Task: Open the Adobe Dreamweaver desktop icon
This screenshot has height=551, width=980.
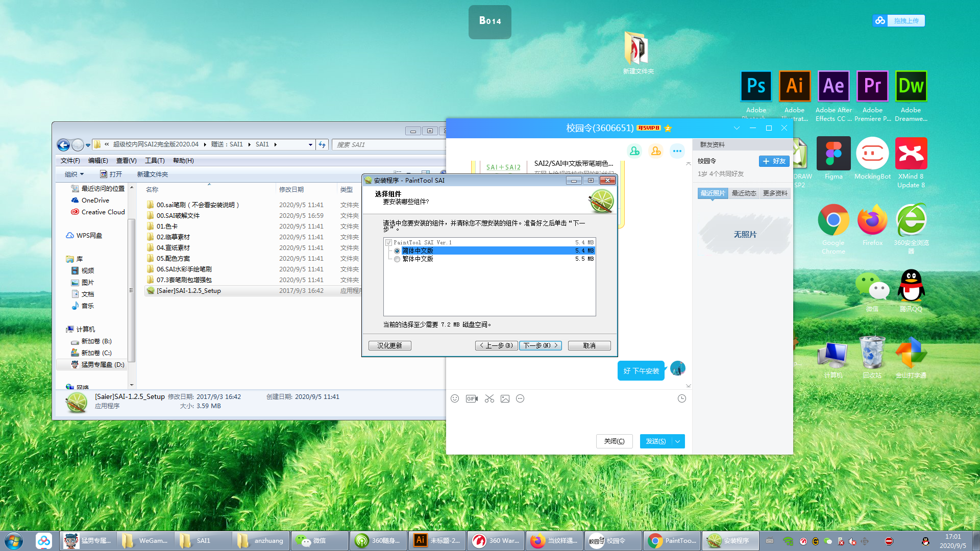Action: coord(911,87)
